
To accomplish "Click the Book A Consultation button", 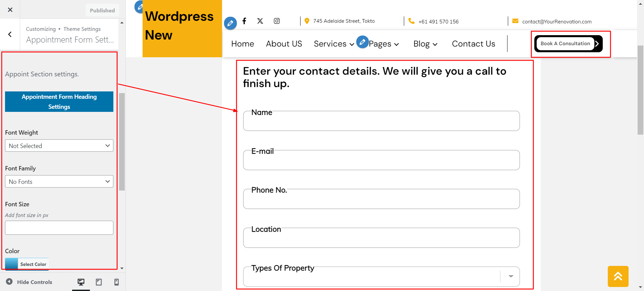I will point(566,44).
